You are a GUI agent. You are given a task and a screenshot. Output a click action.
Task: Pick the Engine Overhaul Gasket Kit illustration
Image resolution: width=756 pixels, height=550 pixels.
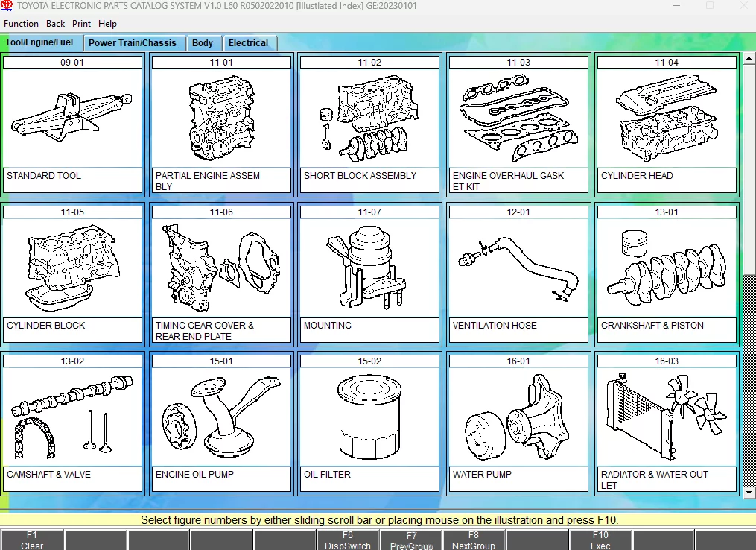[x=518, y=118]
